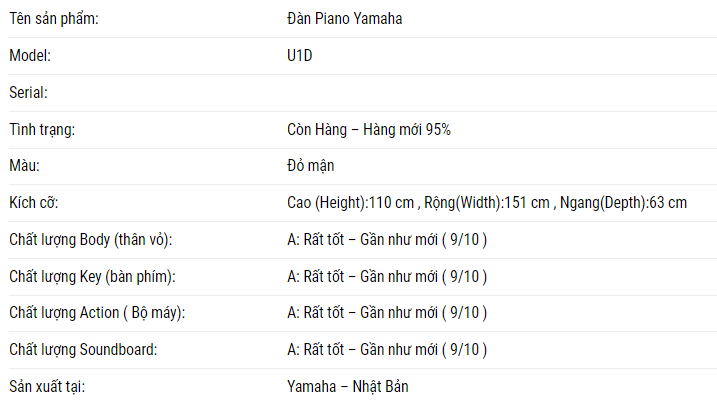Select the "Đàn Piano Yamaha" product name

[x=345, y=19]
